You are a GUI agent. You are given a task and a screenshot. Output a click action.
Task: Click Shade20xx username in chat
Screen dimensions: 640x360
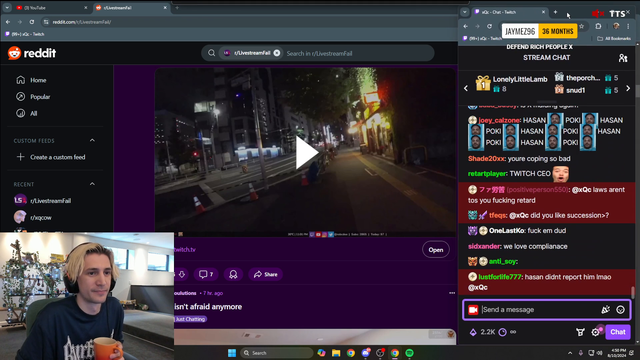[x=487, y=158]
